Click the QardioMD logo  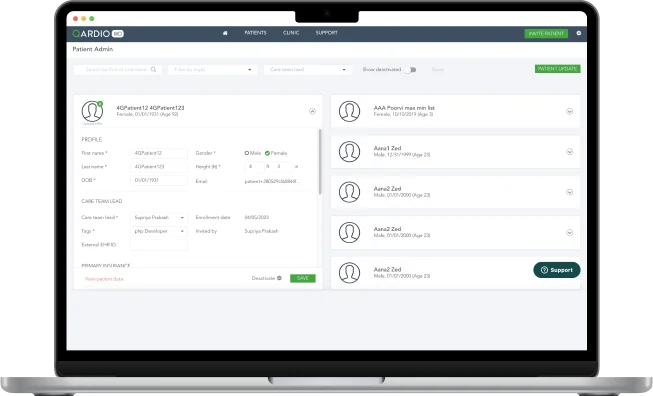(98, 33)
